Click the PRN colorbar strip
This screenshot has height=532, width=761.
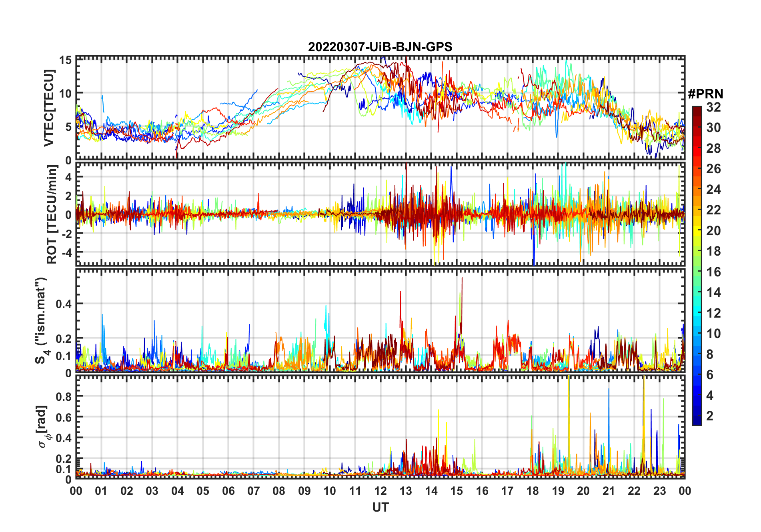(x=697, y=266)
